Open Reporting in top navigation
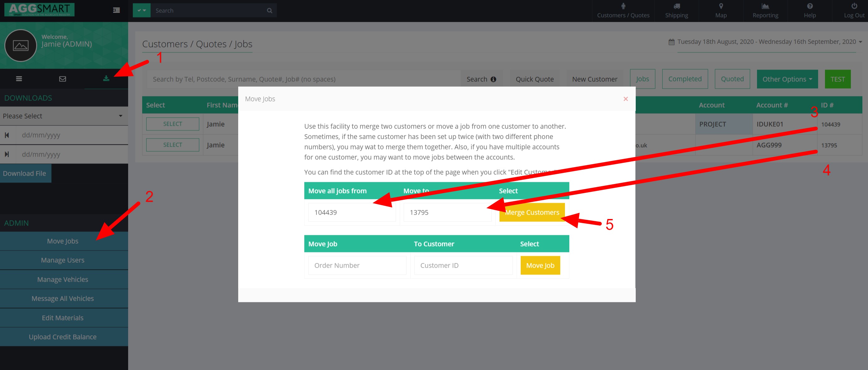 [765, 11]
